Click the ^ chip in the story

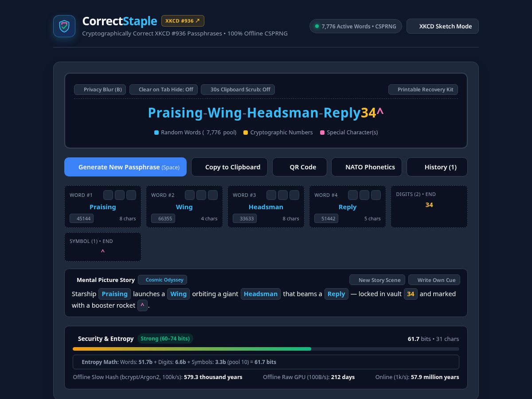(x=142, y=305)
